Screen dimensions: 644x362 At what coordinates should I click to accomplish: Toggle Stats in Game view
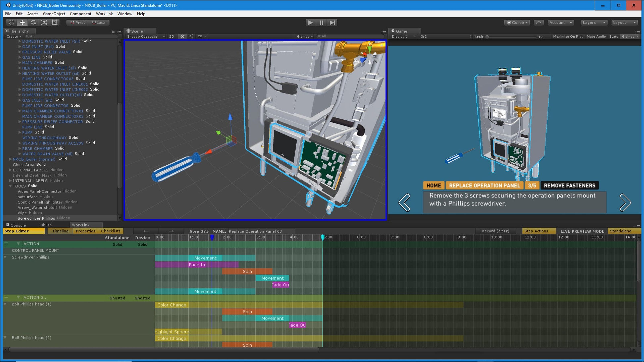click(613, 37)
